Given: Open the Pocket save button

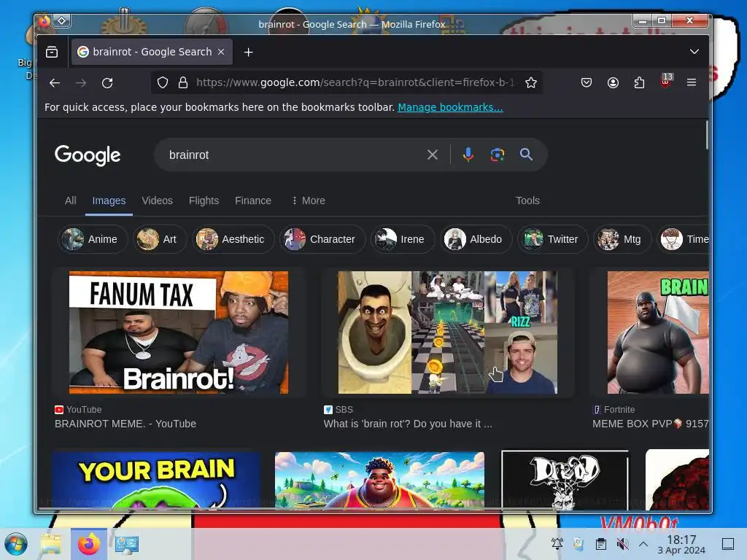Looking at the screenshot, I should [587, 83].
